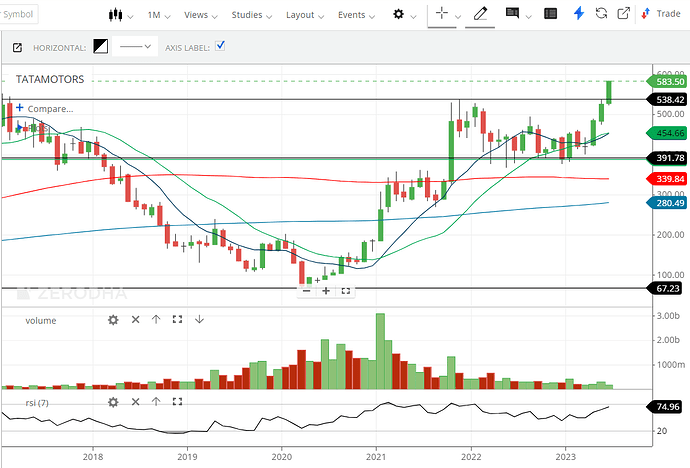Click the volume panel title
Screen dimensions: 690x468
click(41, 321)
